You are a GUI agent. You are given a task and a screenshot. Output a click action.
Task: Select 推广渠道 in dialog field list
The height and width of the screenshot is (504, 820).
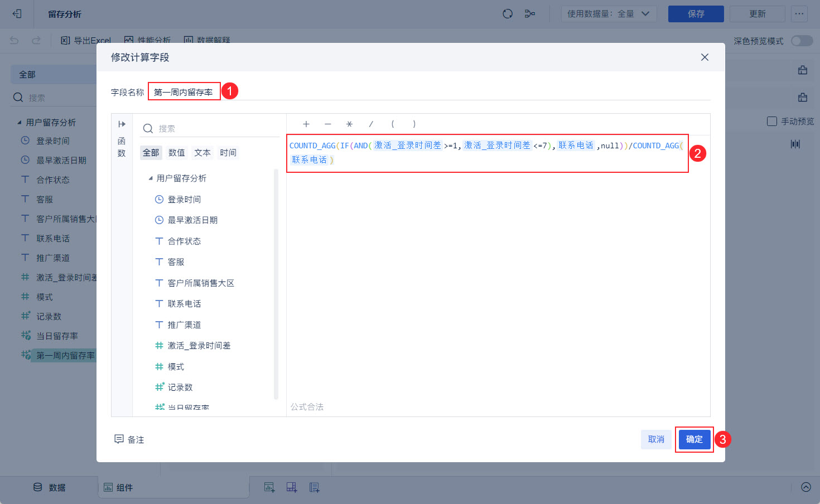[x=184, y=325]
